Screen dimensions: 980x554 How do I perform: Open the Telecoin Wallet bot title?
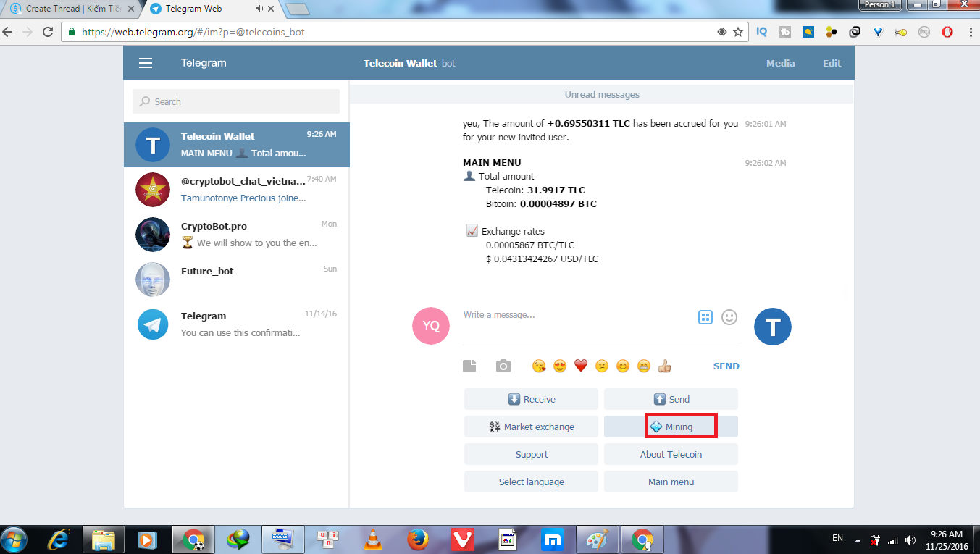(x=401, y=63)
